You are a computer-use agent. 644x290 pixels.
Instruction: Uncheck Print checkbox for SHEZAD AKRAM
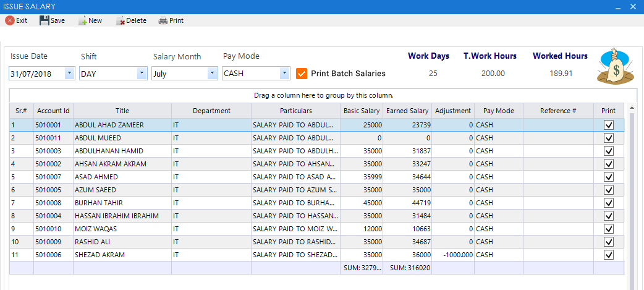pos(609,255)
